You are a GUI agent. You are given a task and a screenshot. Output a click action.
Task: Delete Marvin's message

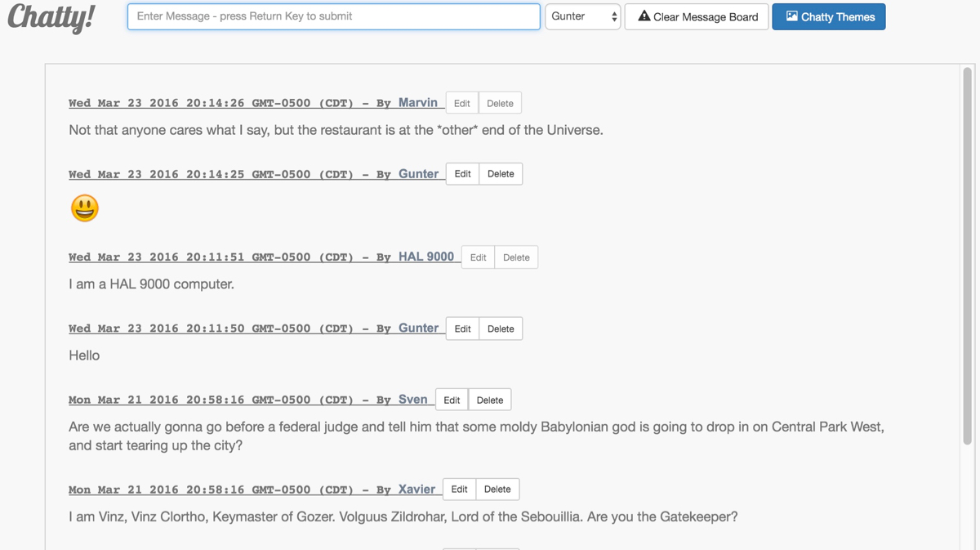pos(500,103)
